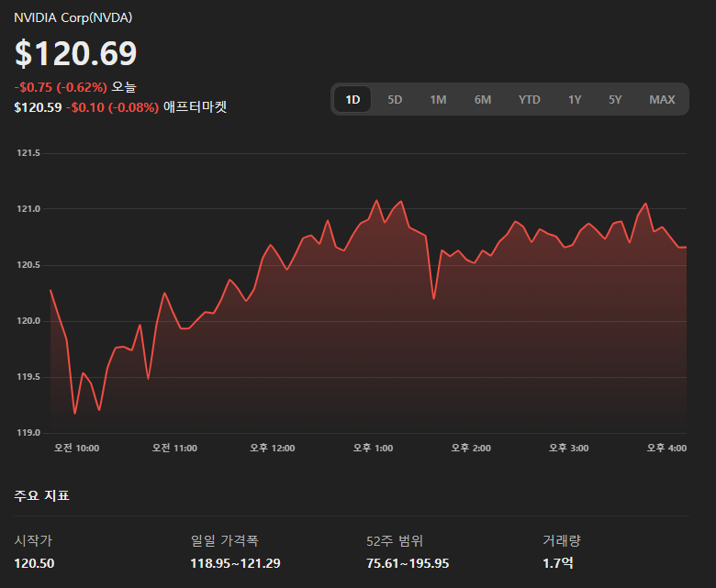716x588 pixels.
Task: Click the 오전 11:00 axis label
Action: point(174,449)
